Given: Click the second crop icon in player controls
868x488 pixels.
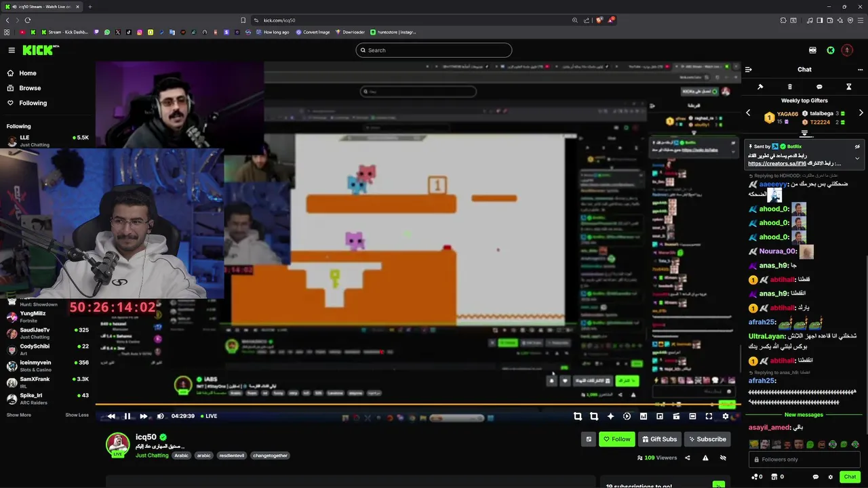Looking at the screenshot, I should point(594,416).
